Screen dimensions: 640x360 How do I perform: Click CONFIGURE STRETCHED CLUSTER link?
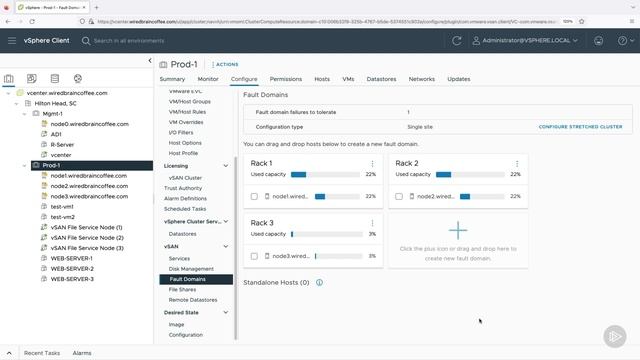[x=580, y=127]
